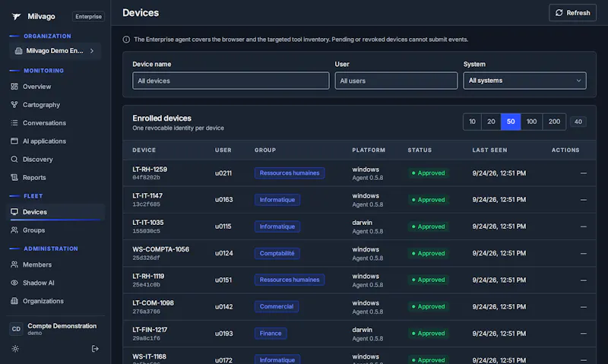Viewport: 608px width, 364px height.
Task: Click the logout arrow icon
Action: tap(95, 349)
